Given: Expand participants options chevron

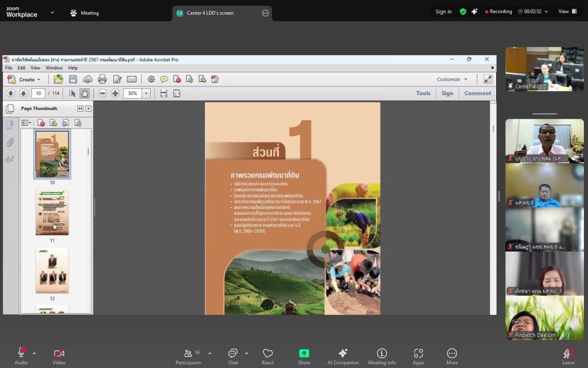Looking at the screenshot, I should 210,353.
